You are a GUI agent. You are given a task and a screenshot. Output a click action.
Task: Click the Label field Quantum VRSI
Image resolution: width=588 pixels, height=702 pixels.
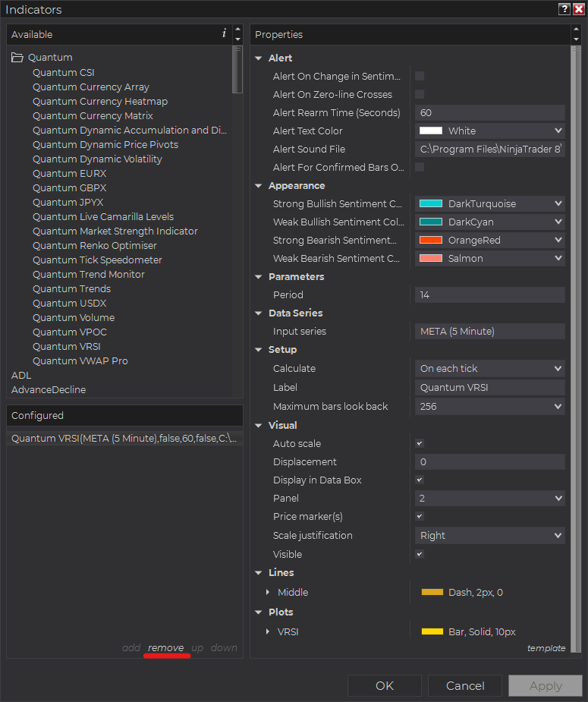pos(490,387)
